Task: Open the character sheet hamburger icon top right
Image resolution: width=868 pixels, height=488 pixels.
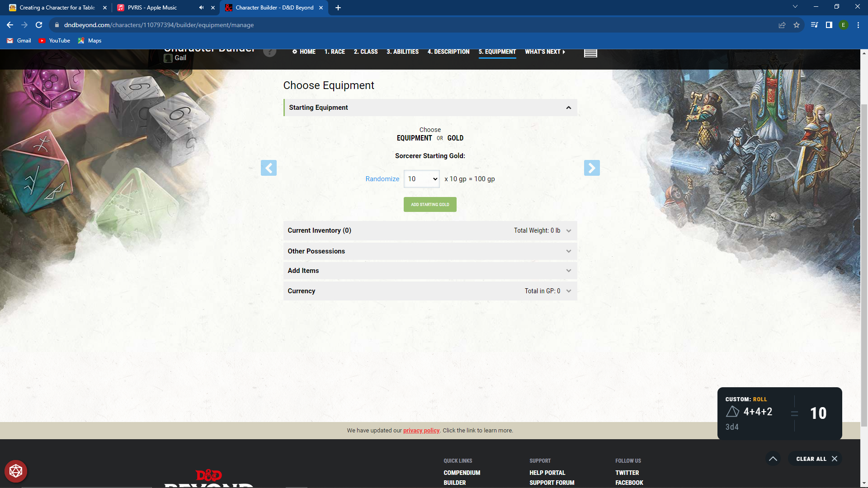Action: (x=590, y=53)
